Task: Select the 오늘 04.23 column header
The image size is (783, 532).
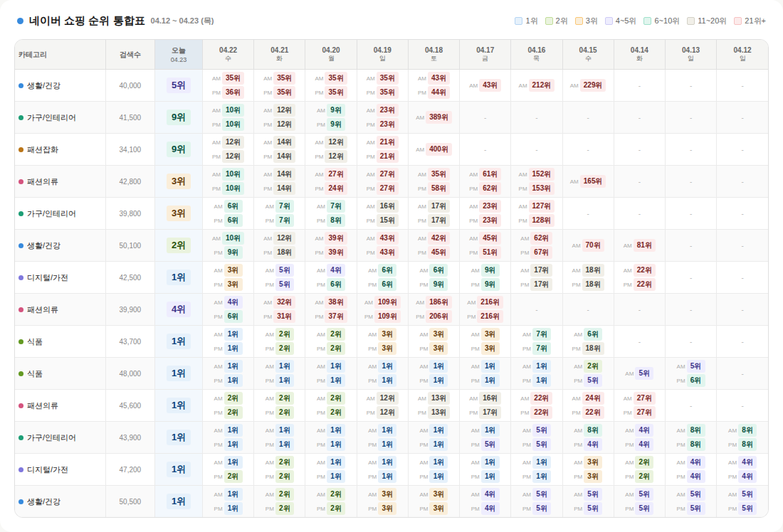Action: click(x=179, y=55)
